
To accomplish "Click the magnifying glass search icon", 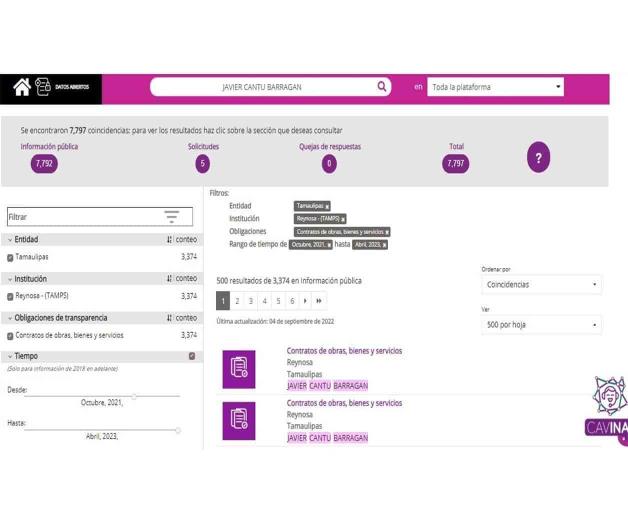I will pos(382,87).
